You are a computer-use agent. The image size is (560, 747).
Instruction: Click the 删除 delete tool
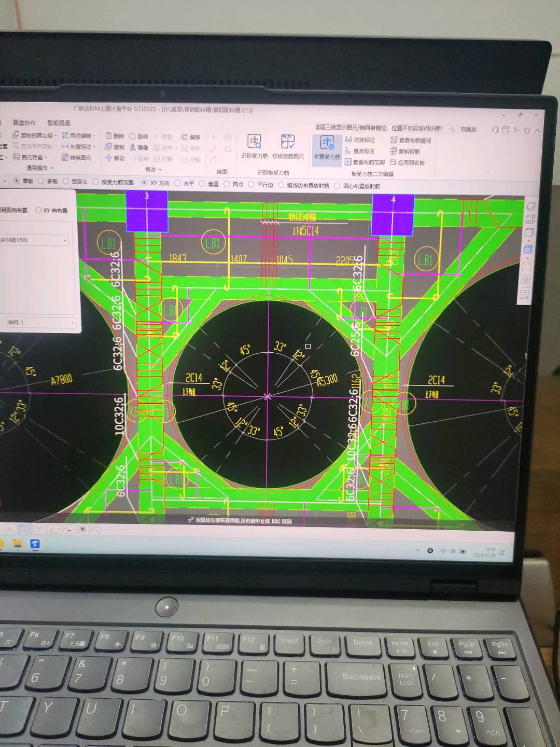[115, 136]
